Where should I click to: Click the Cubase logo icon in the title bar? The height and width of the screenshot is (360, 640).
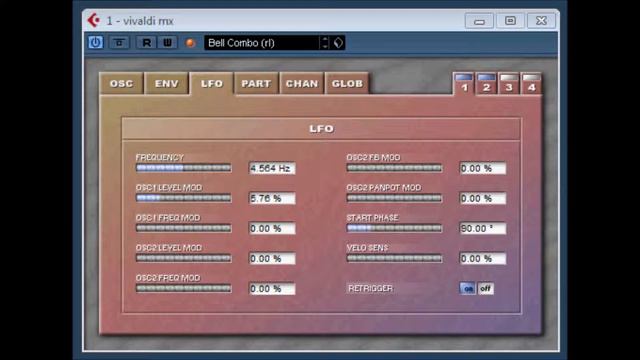[93, 20]
